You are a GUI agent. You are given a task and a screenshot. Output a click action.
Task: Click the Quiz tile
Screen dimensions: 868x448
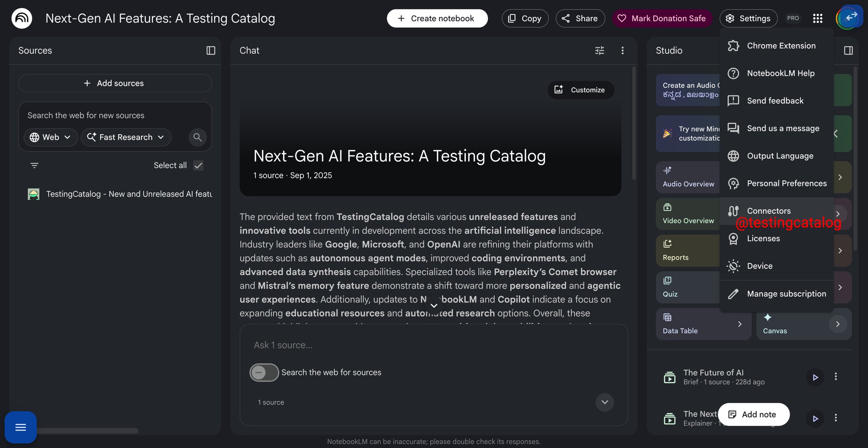pyautogui.click(x=689, y=288)
